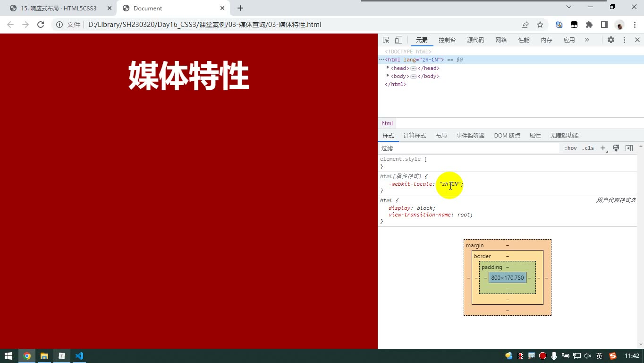This screenshot has width=644, height=363.
Task: Close the DevTools panel
Action: [637, 40]
